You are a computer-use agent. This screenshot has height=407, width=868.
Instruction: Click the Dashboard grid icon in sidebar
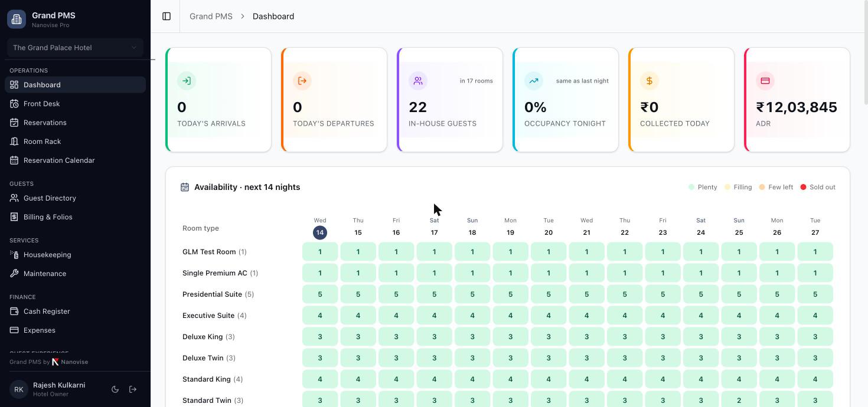coord(14,85)
